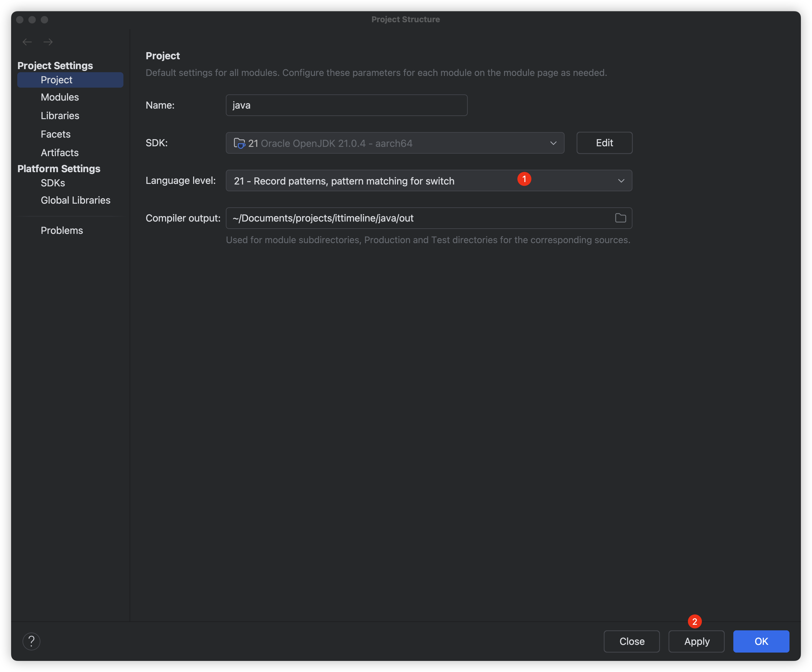This screenshot has height=672, width=812.
Task: Open the SDKs platform settings
Action: tap(52, 183)
